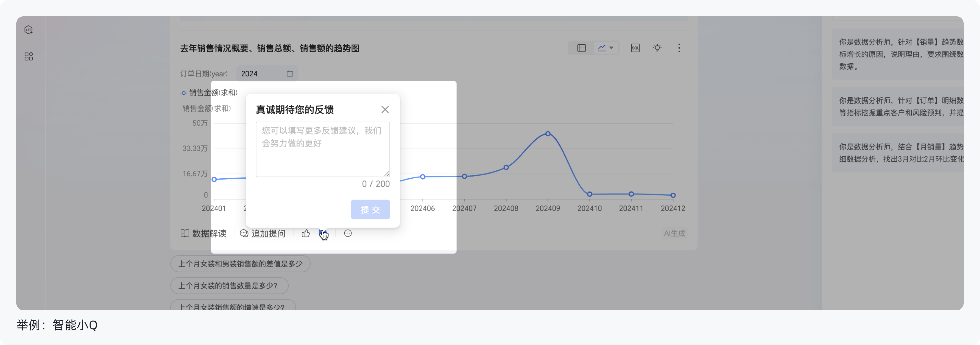The height and width of the screenshot is (345, 980).
Task: Open the SQL view icon
Action: click(x=635, y=48)
